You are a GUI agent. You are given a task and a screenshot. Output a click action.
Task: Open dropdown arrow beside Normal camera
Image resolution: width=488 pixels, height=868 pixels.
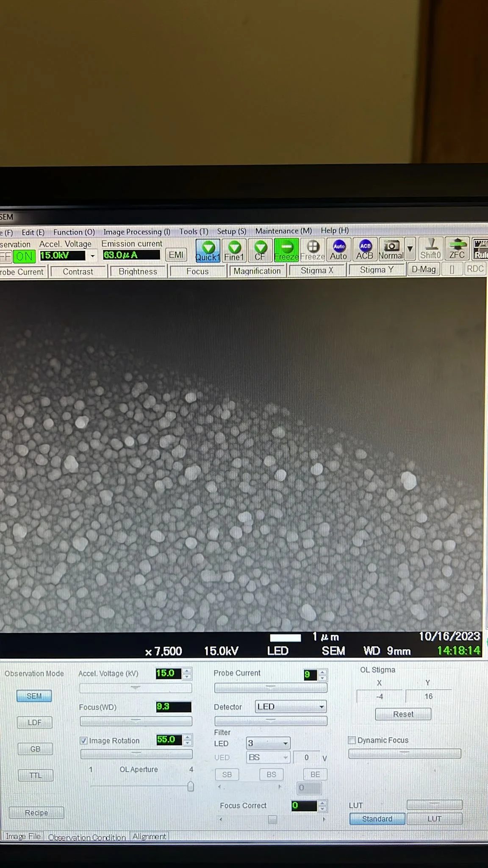(410, 249)
